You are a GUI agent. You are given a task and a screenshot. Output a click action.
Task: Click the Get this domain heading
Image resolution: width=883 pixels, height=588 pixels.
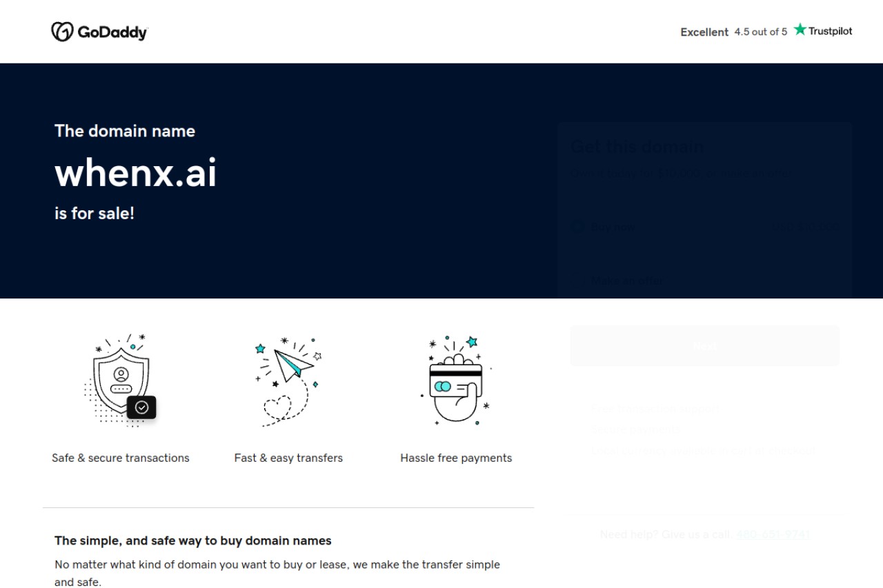[637, 147]
